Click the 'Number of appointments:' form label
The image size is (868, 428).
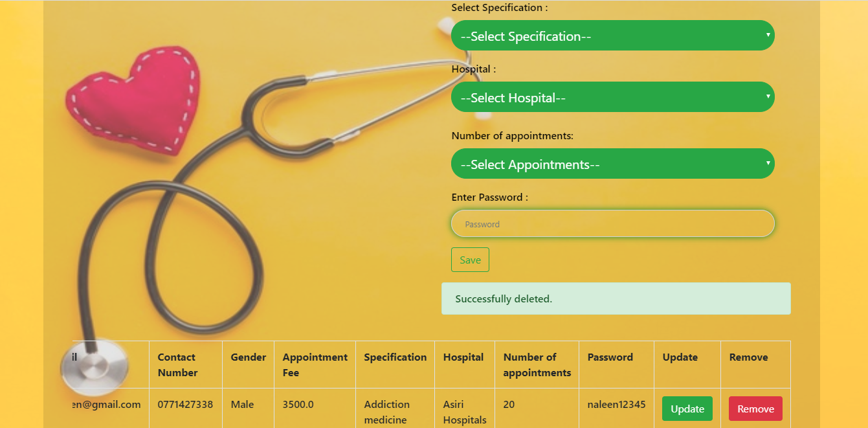(513, 135)
